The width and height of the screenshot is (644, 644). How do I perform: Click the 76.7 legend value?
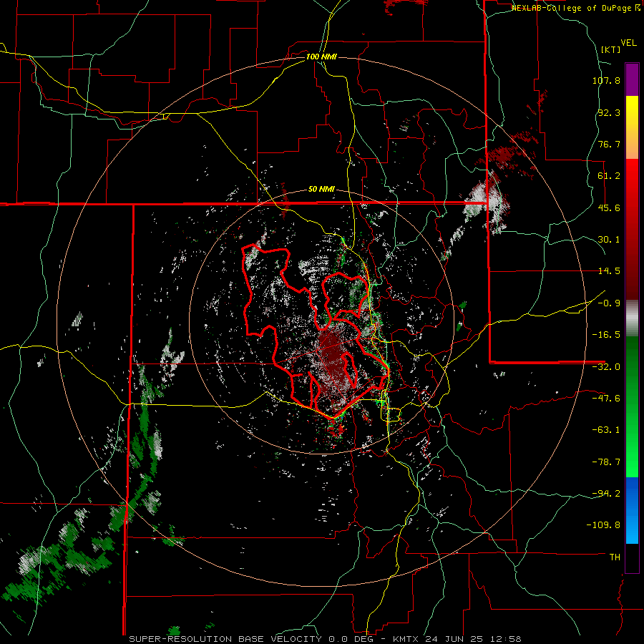(609, 144)
